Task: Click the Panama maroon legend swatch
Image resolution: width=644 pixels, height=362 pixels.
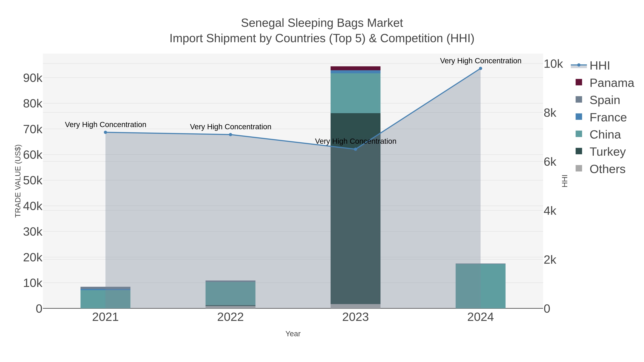Action: (x=579, y=82)
